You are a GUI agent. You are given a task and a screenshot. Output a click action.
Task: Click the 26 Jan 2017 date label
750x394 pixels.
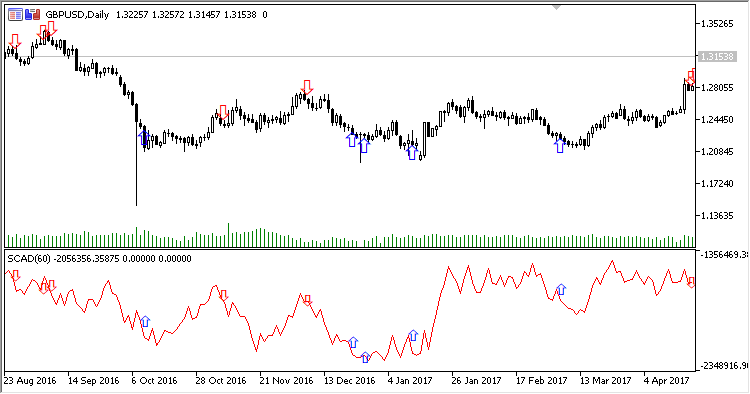(x=476, y=381)
